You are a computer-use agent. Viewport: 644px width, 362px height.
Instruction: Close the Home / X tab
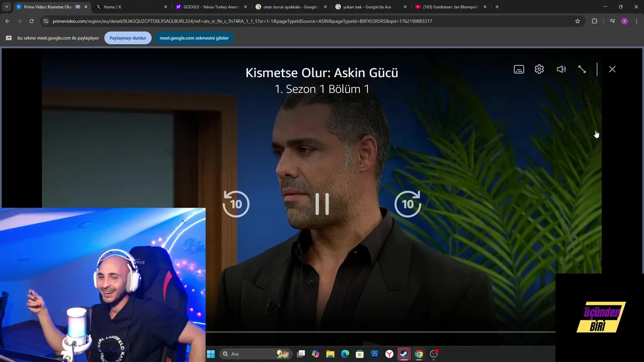(166, 7)
